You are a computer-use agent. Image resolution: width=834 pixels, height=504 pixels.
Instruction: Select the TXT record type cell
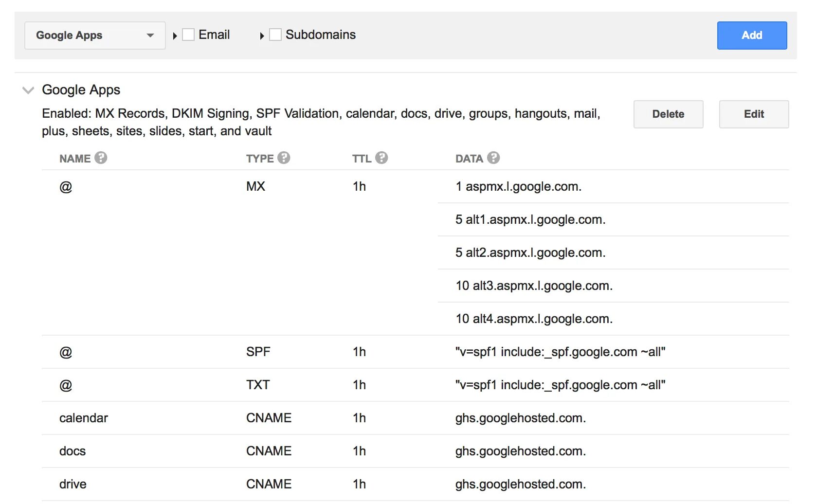tap(257, 385)
